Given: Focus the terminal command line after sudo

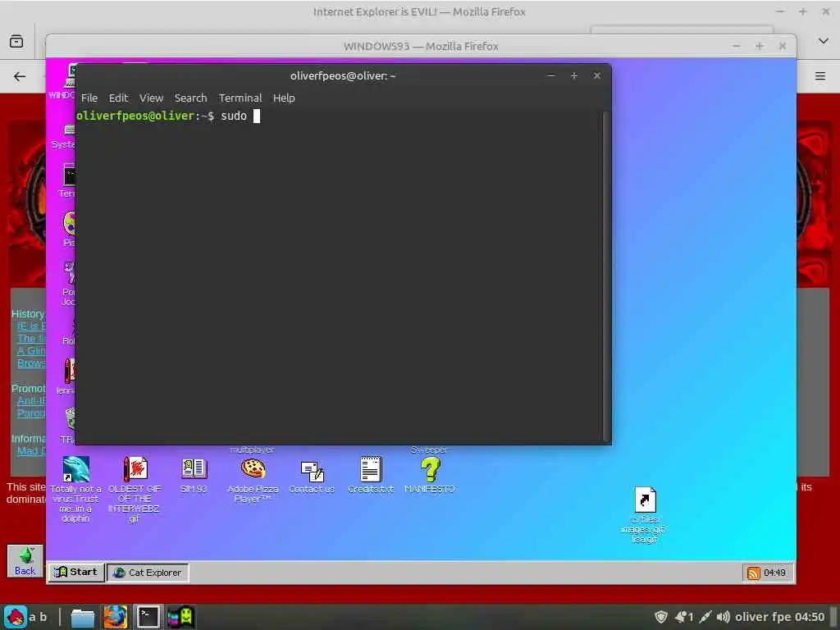Looking at the screenshot, I should [x=257, y=116].
